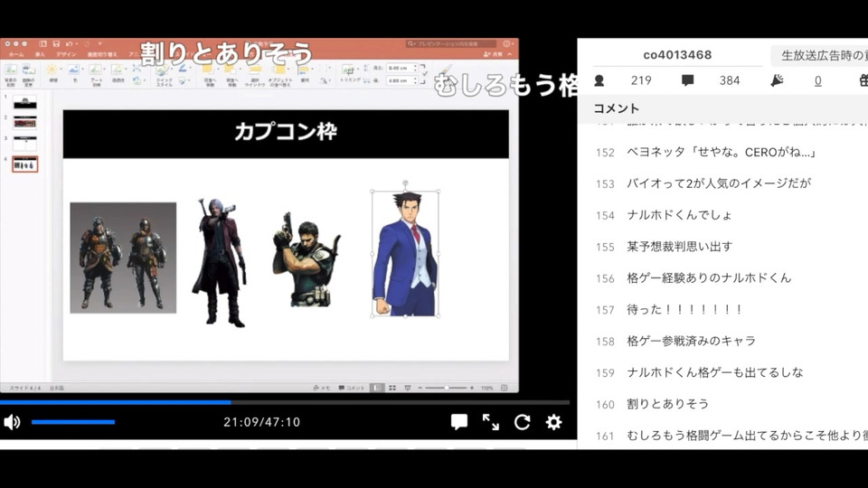The height and width of the screenshot is (488, 868).
Task: Open the 生放送広告時の tab in side panel
Action: [x=820, y=55]
